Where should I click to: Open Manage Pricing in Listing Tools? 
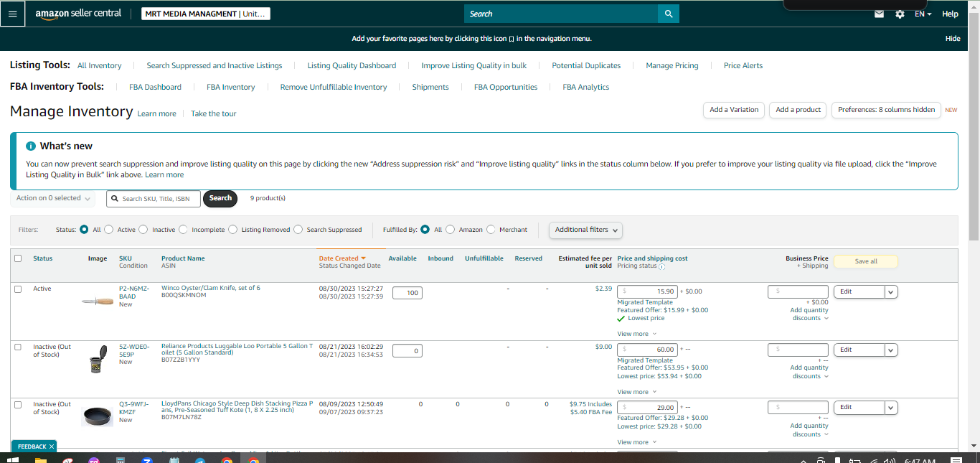pyautogui.click(x=672, y=65)
